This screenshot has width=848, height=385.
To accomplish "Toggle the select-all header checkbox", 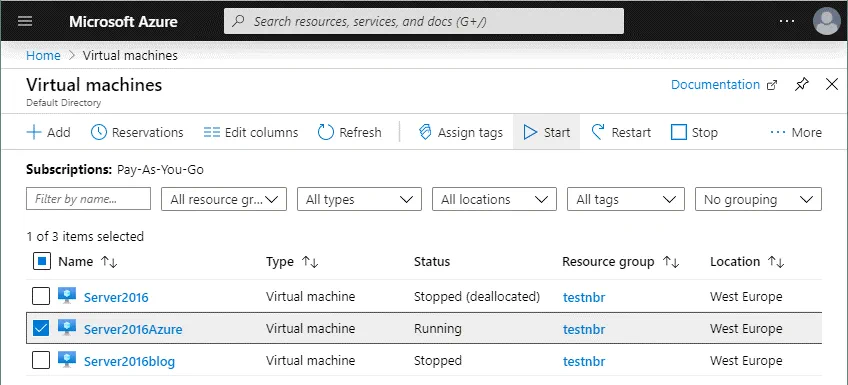I will (x=42, y=262).
